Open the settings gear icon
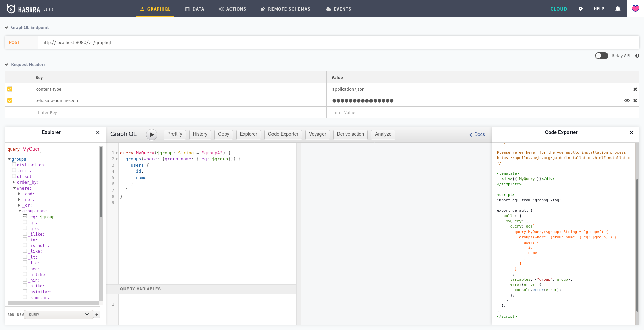 581,9
